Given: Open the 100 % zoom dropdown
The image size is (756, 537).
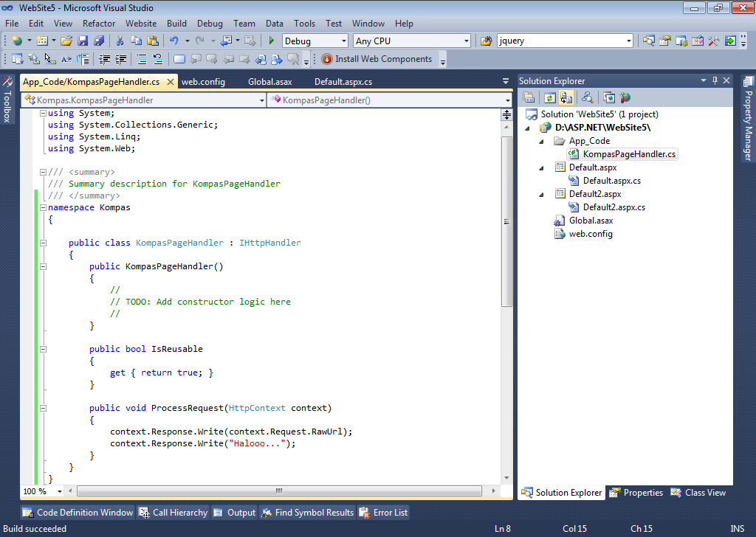Looking at the screenshot, I should click(60, 491).
